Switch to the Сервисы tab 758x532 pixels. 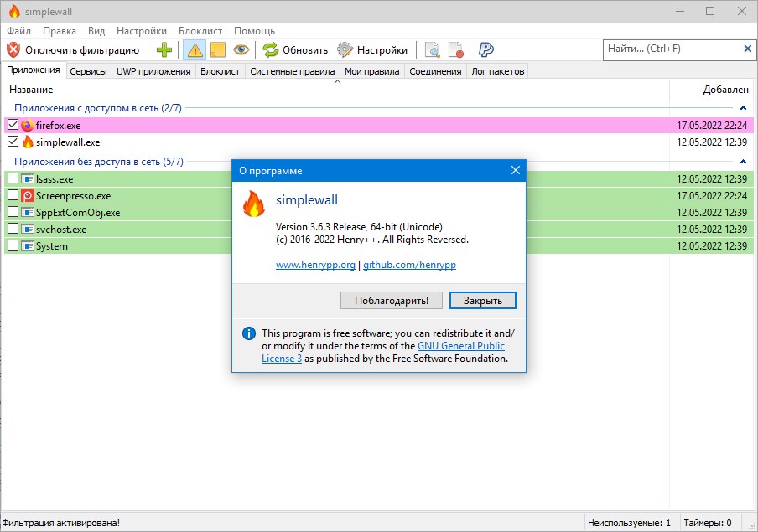click(x=89, y=71)
